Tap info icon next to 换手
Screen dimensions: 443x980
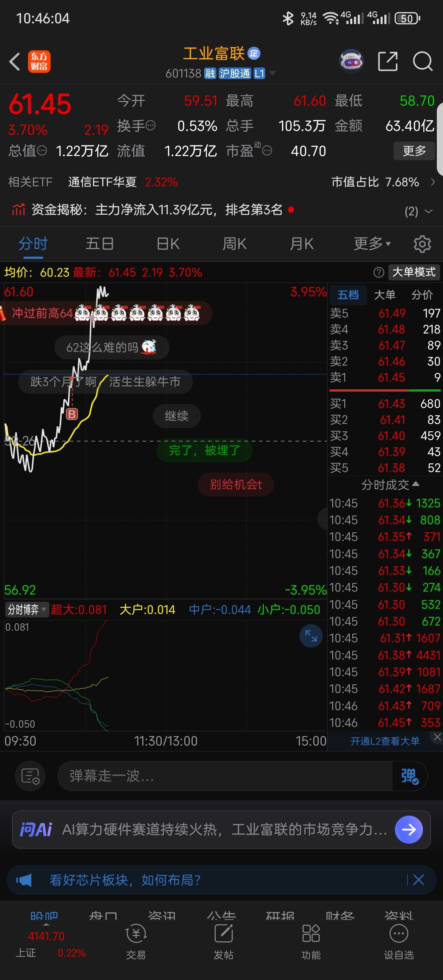click(x=150, y=125)
